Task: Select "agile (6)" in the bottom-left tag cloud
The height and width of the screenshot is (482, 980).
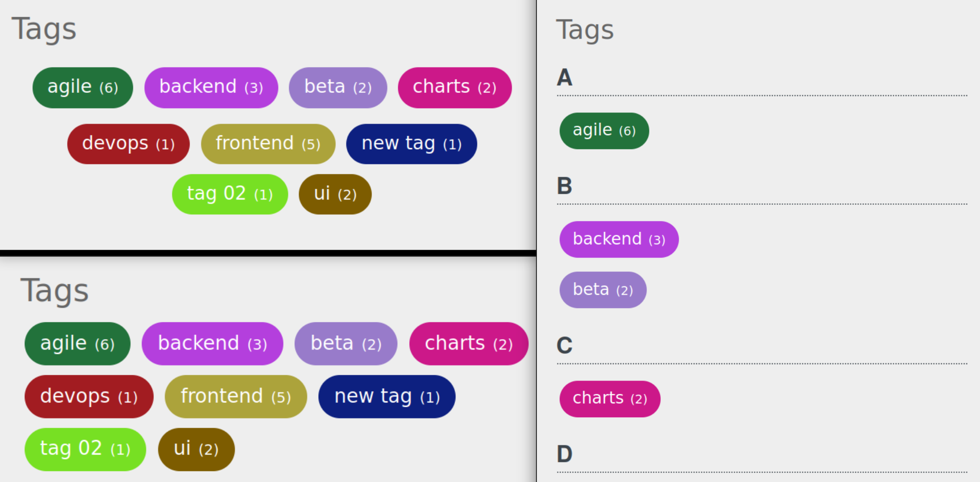Action: coord(77,343)
